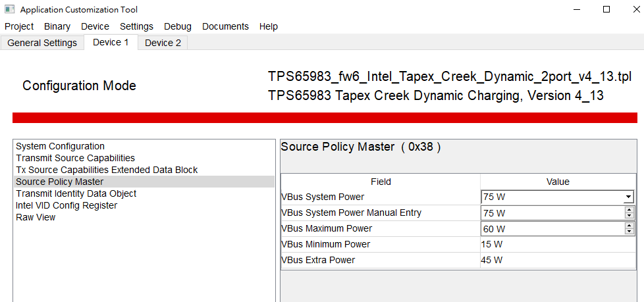Image resolution: width=644 pixels, height=302 pixels.
Task: Select Raw View entry
Action: [x=144, y=217]
